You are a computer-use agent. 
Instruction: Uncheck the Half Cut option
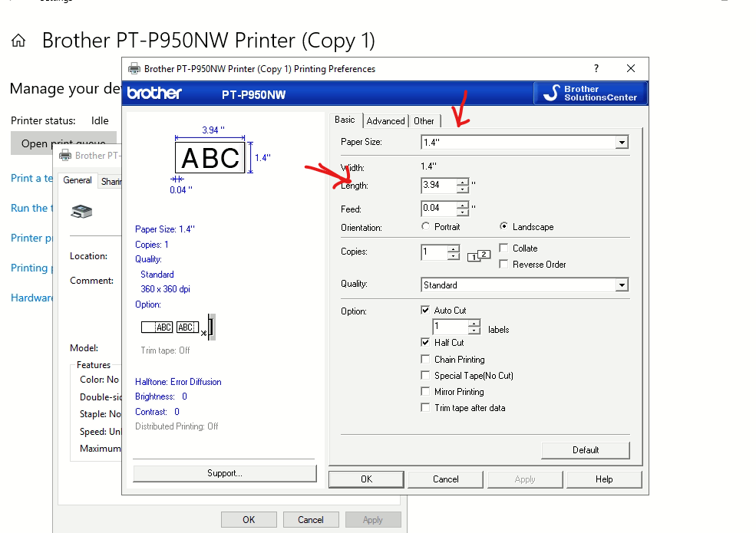click(425, 342)
